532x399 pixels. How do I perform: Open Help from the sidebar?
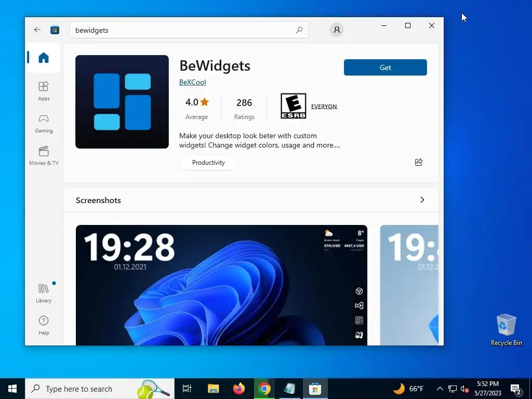44,325
